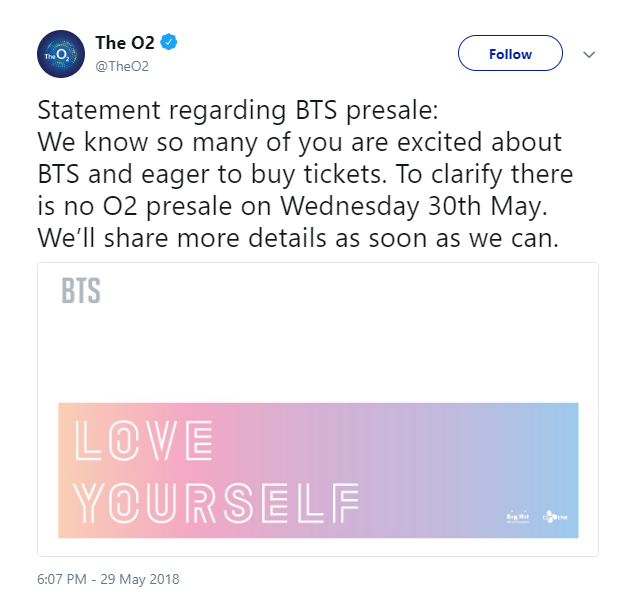
Task: Open the 6:07 PM - 29 May 2018 timestamp
Action: [x=108, y=579]
